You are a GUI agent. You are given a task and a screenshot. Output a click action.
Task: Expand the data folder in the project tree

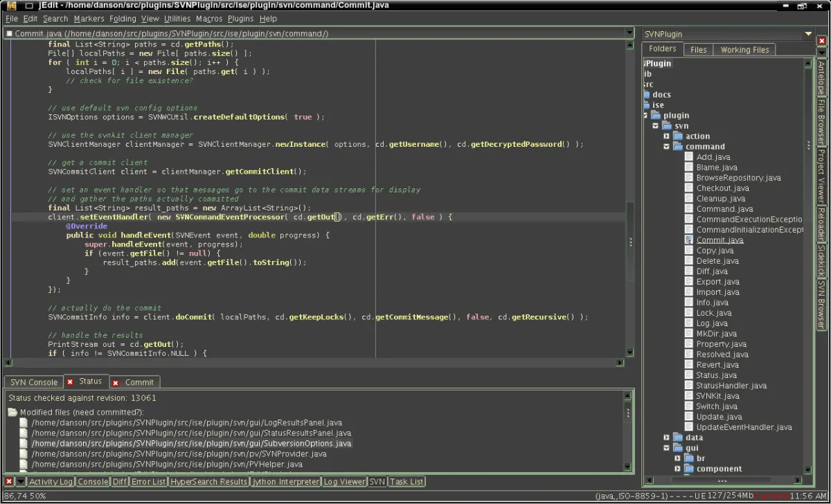pos(666,438)
